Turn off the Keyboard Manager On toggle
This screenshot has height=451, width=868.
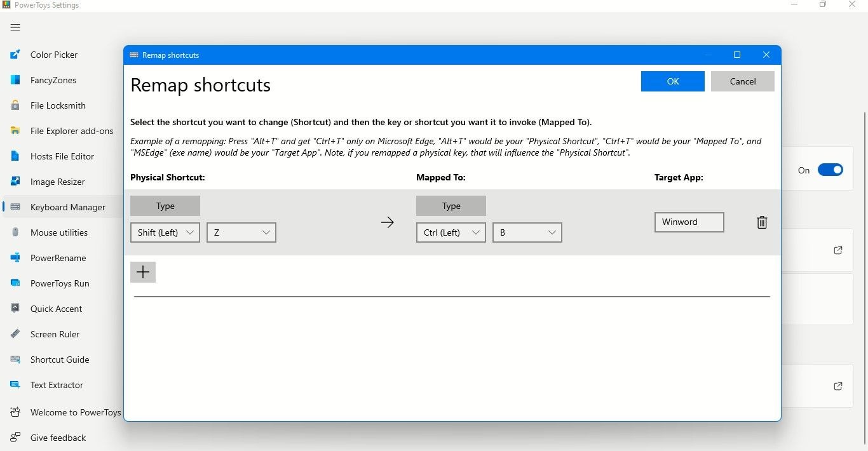click(831, 170)
